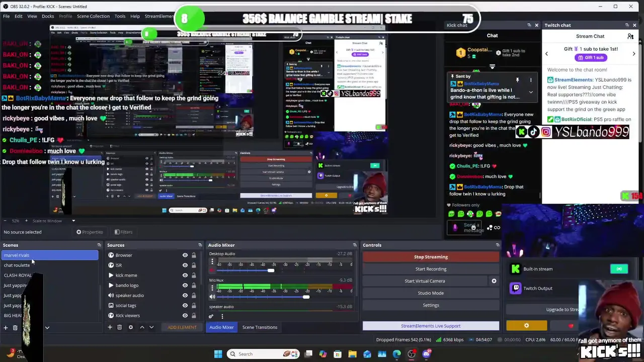Float the Scenes dock panel

(x=99, y=245)
